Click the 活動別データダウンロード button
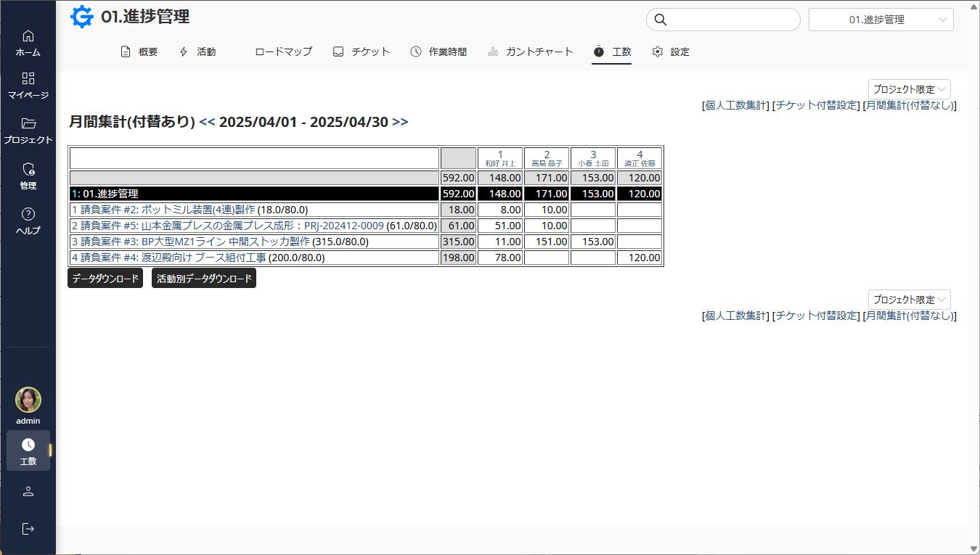This screenshot has height=555, width=980. tap(204, 279)
